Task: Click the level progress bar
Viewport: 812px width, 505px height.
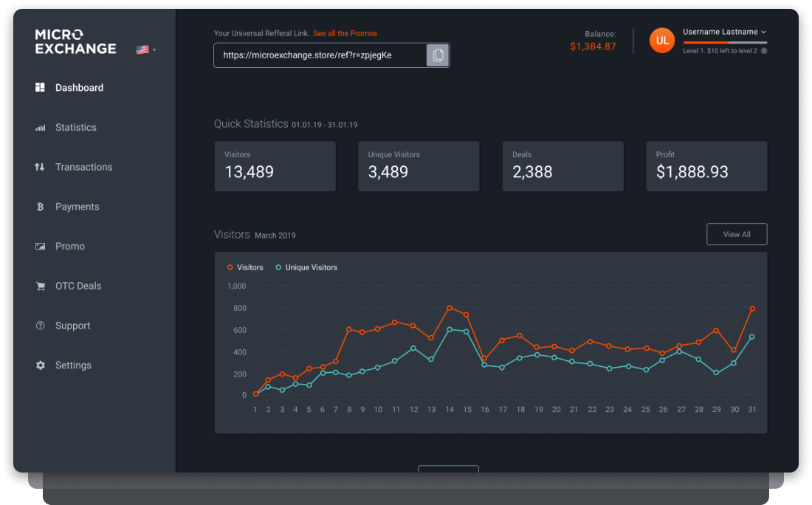Action: click(724, 43)
